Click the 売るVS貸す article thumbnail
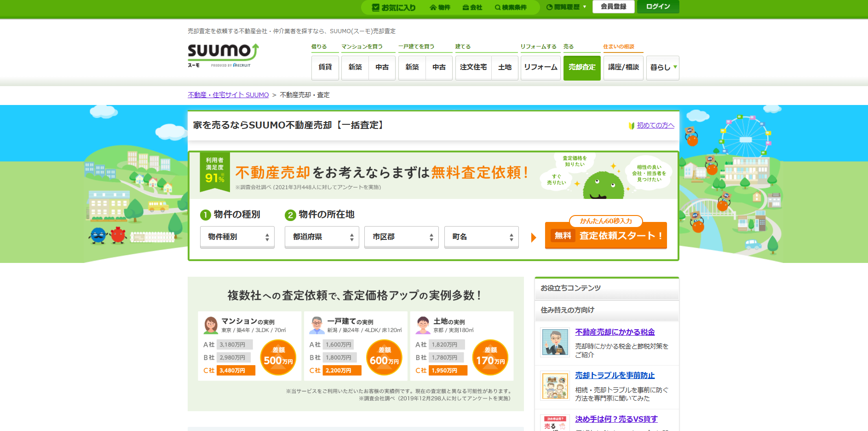Viewport: 868px width, 431px height. [x=555, y=423]
